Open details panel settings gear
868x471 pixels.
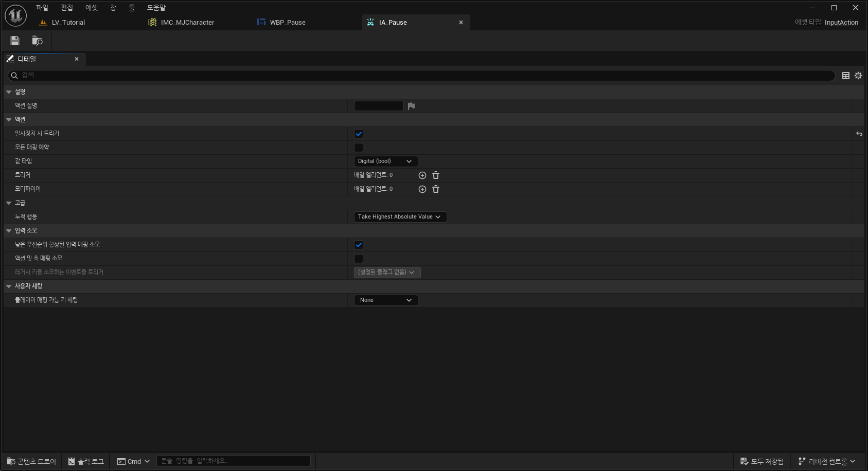[x=858, y=76]
